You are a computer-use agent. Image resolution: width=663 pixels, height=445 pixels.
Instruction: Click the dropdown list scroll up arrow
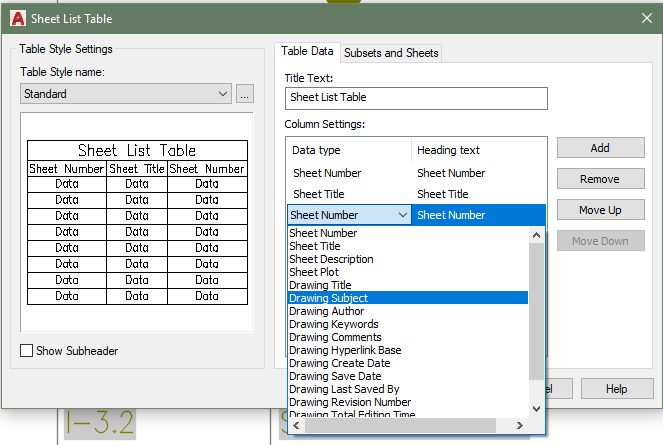[x=537, y=235]
